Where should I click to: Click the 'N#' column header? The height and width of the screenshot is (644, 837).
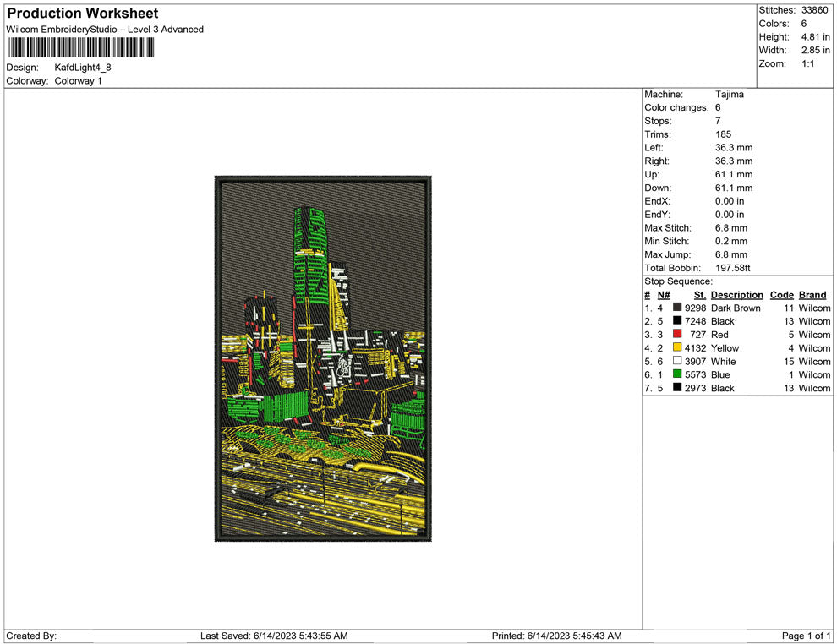(x=664, y=294)
